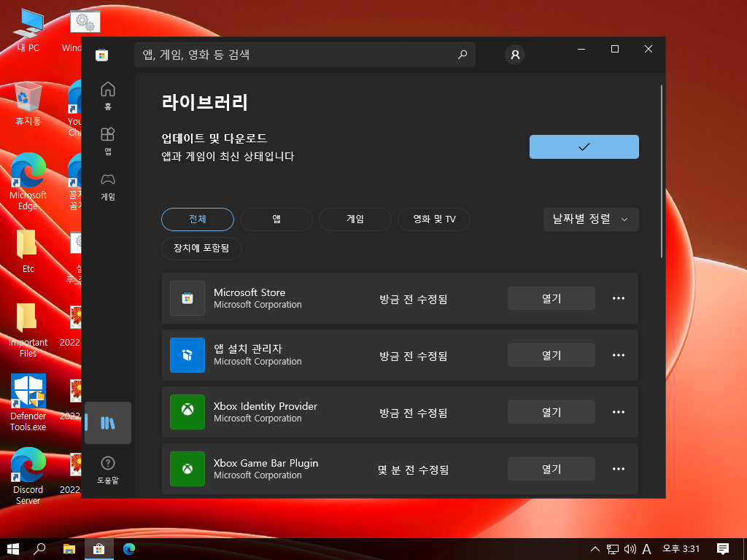The image size is (747, 560).
Task: Click 열기 for Xbox Game Bar Plugin
Action: [551, 469]
